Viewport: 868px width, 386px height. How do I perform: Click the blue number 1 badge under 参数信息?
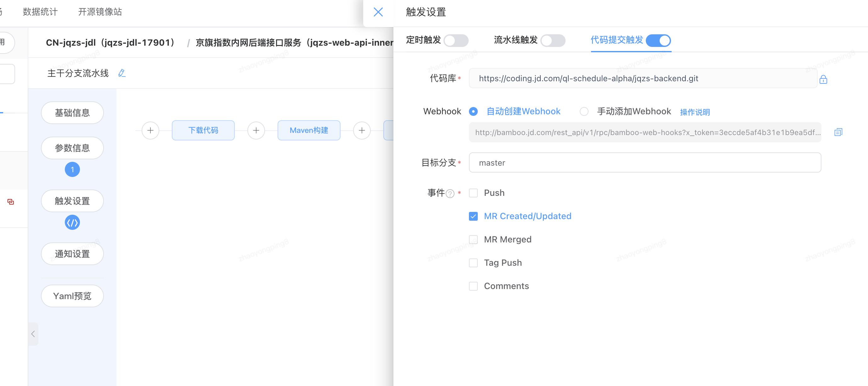[x=72, y=170]
